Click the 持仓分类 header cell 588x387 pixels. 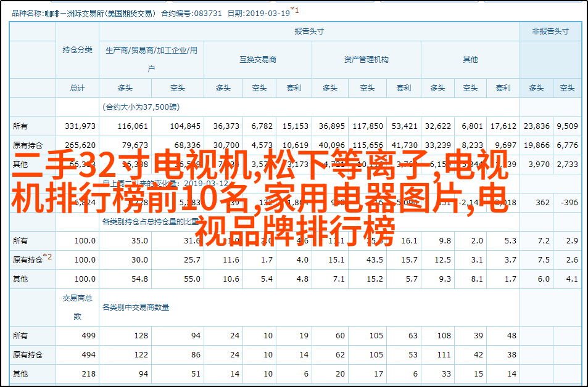pos(77,50)
